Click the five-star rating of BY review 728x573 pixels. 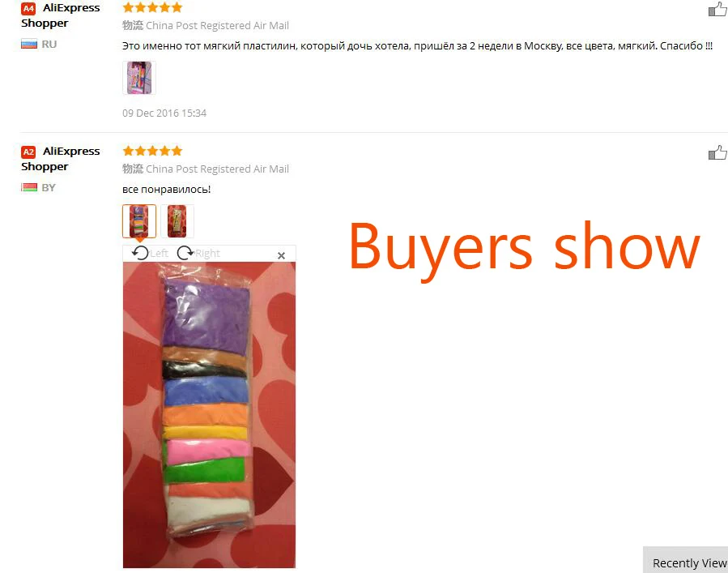click(x=152, y=151)
